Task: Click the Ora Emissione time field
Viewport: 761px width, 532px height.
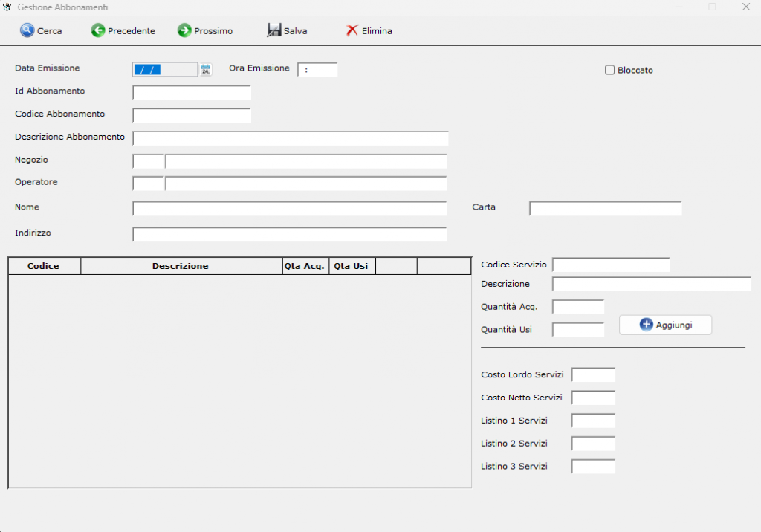Action: 317,70
